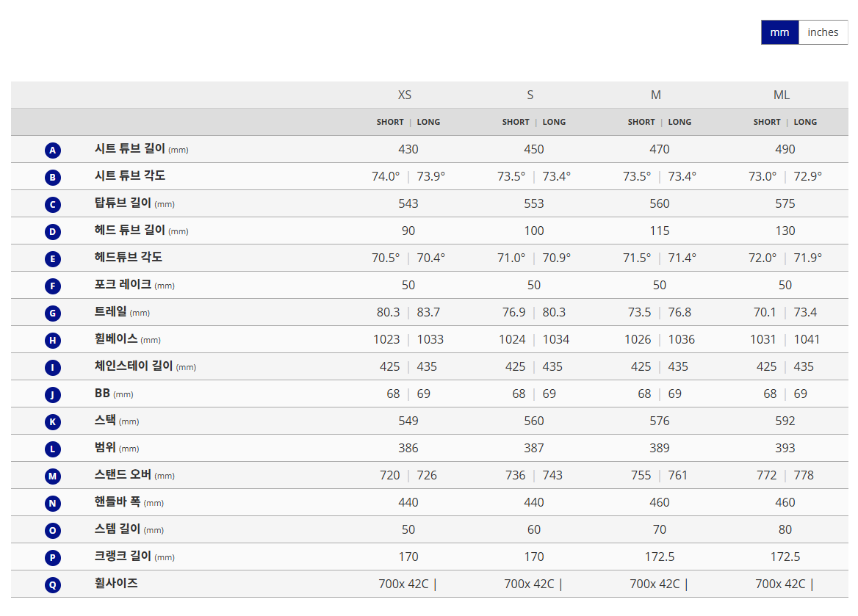This screenshot has height=616, width=858.
Task: Switch units to inches
Action: tap(823, 32)
